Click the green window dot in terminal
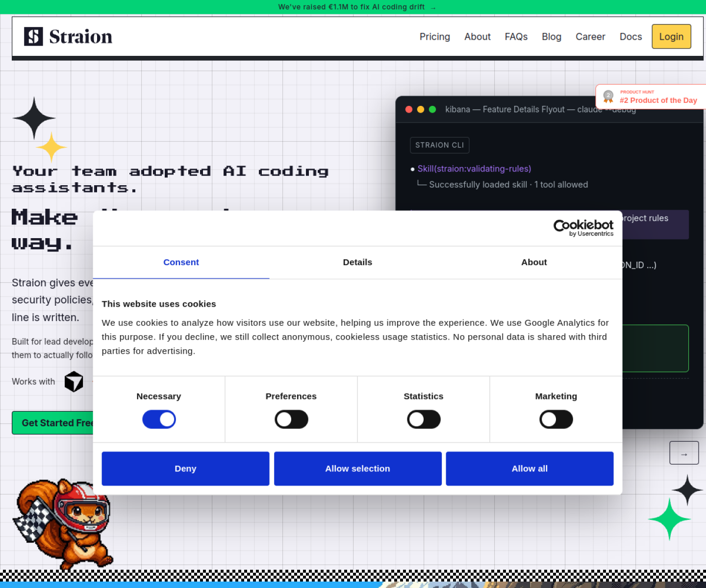The height and width of the screenshot is (588, 706). click(x=432, y=109)
